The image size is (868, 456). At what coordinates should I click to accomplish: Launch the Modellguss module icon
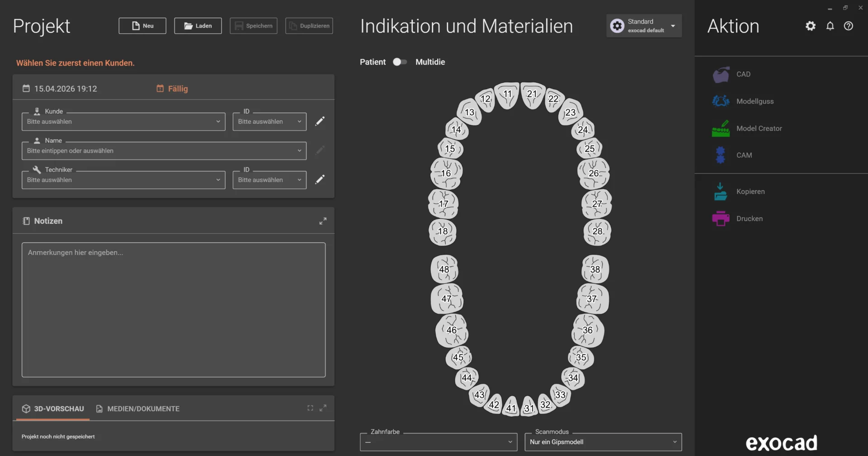[721, 101]
